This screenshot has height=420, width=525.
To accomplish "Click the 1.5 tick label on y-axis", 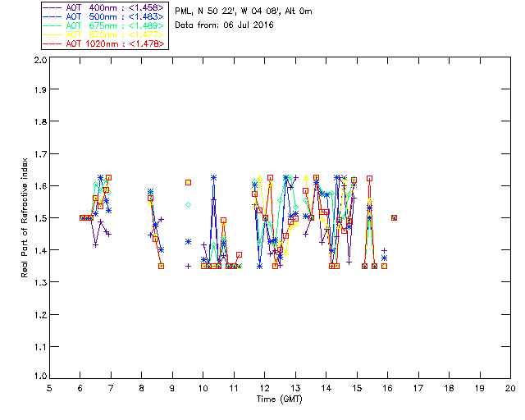I will pyautogui.click(x=39, y=218).
